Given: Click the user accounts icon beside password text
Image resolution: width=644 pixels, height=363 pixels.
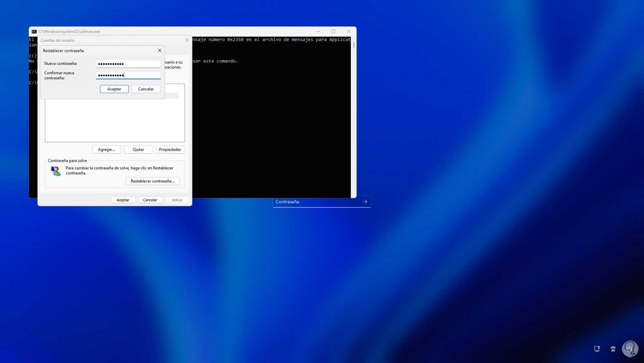Looking at the screenshot, I should coord(55,171).
